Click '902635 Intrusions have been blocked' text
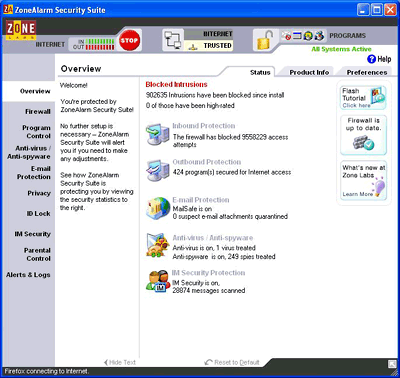The width and height of the screenshot is (400, 378). click(215, 95)
